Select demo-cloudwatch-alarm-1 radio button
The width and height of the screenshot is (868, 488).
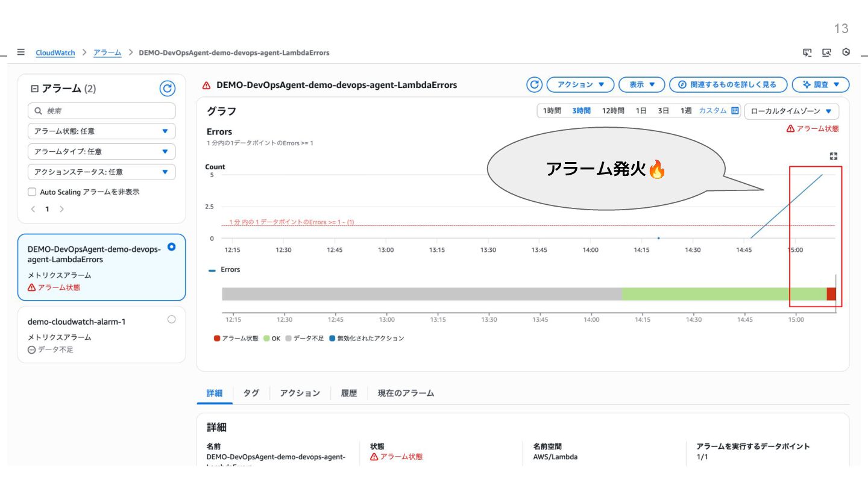click(172, 319)
